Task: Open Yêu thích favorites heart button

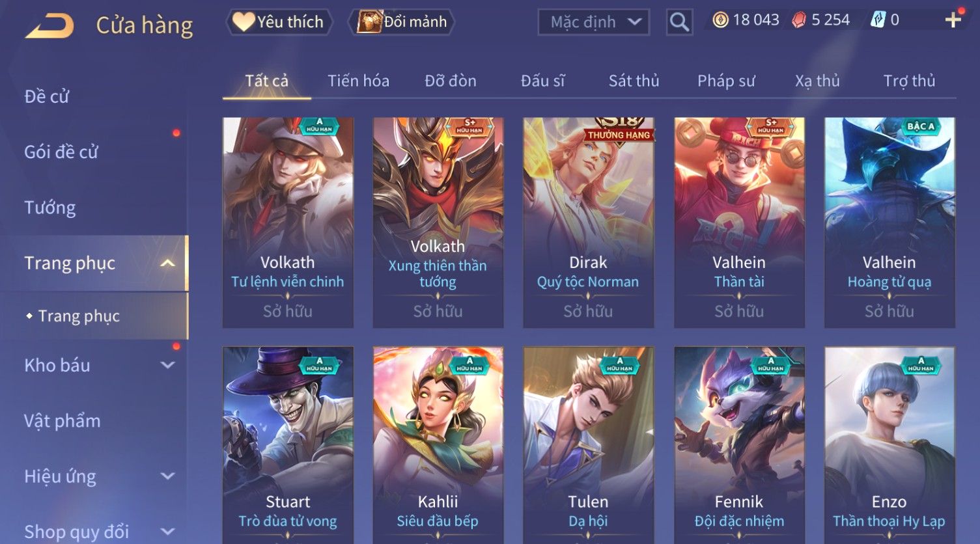Action: click(279, 22)
